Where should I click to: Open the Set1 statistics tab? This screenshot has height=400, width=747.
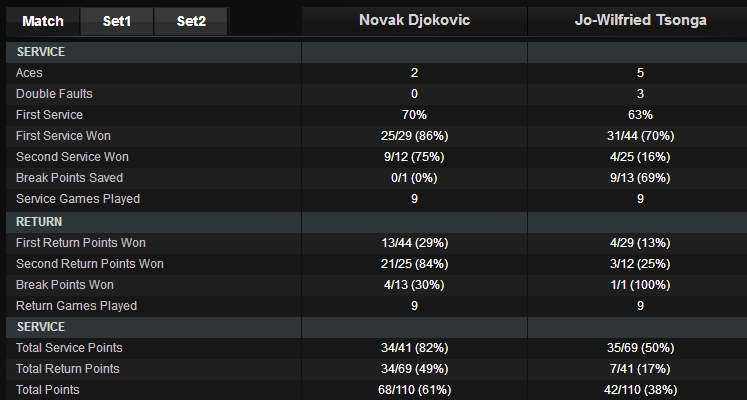[117, 21]
